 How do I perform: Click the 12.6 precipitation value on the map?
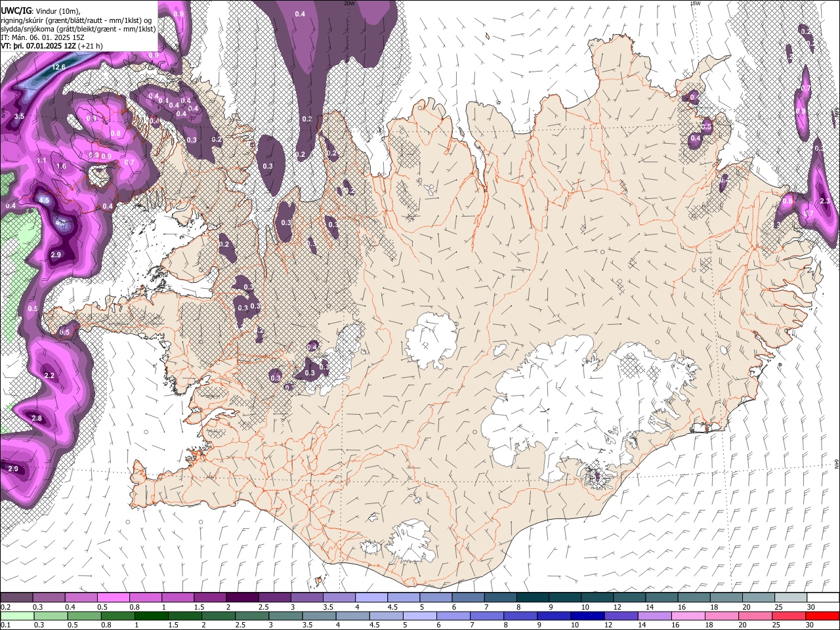[x=58, y=67]
